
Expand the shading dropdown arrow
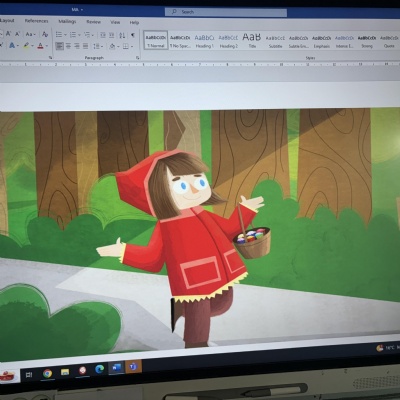[118, 47]
